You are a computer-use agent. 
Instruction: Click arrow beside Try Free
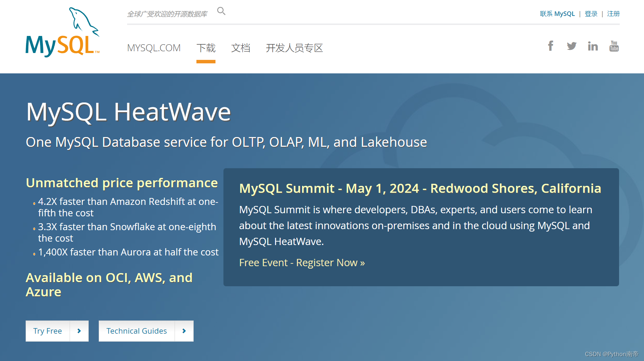79,331
